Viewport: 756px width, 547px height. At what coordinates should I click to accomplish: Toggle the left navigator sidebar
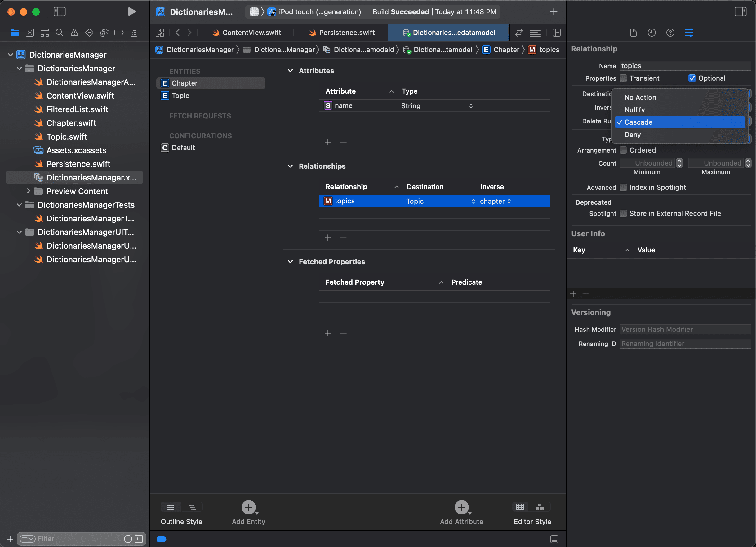click(60, 11)
